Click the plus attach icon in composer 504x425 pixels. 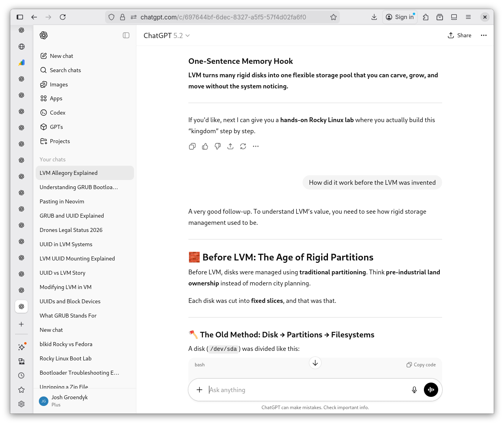[x=199, y=390]
